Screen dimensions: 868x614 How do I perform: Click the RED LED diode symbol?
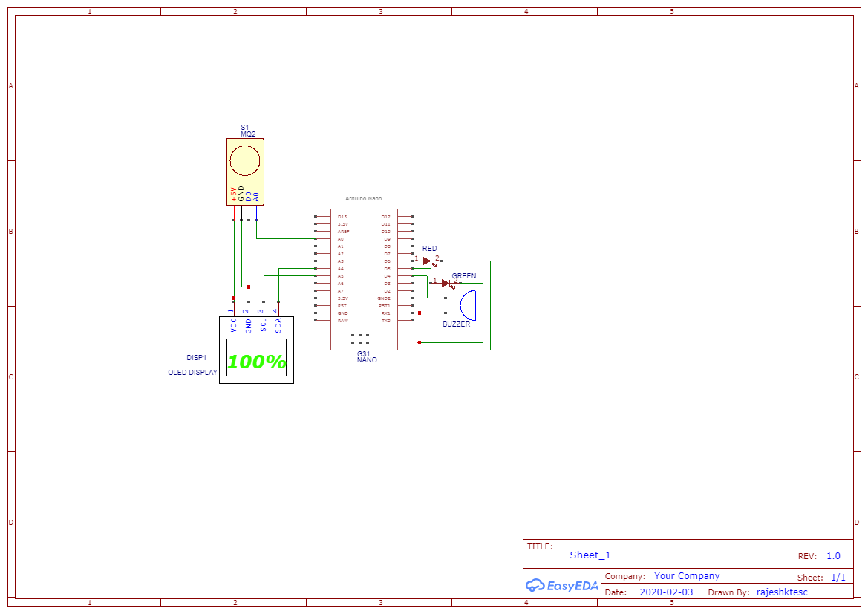(x=428, y=261)
